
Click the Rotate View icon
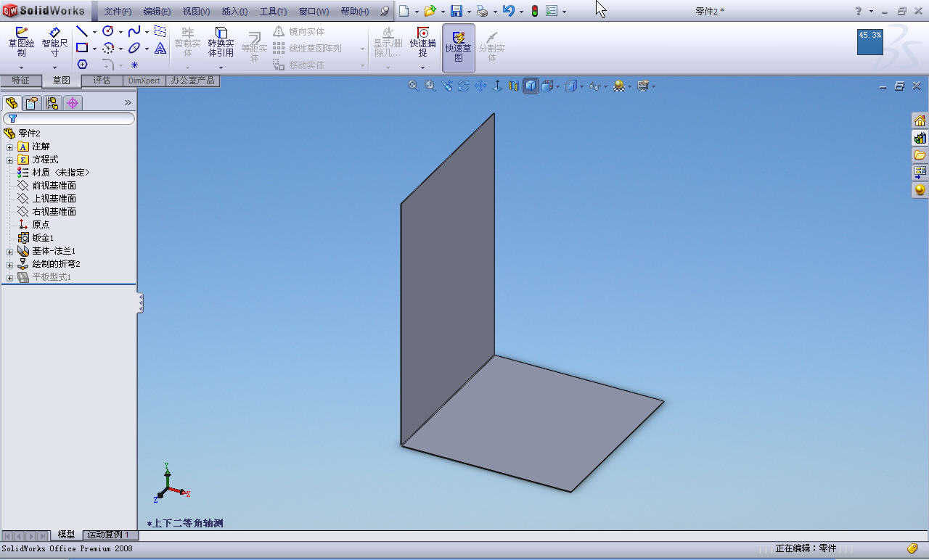click(464, 86)
